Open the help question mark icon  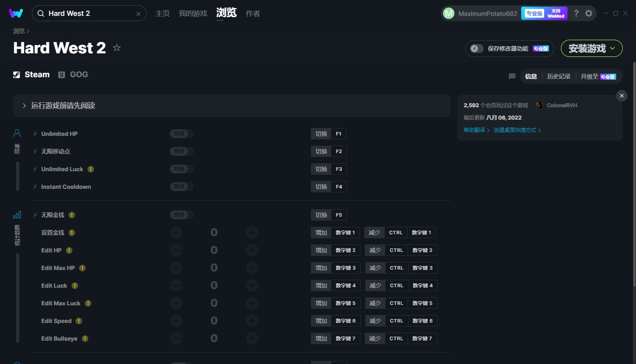(576, 13)
